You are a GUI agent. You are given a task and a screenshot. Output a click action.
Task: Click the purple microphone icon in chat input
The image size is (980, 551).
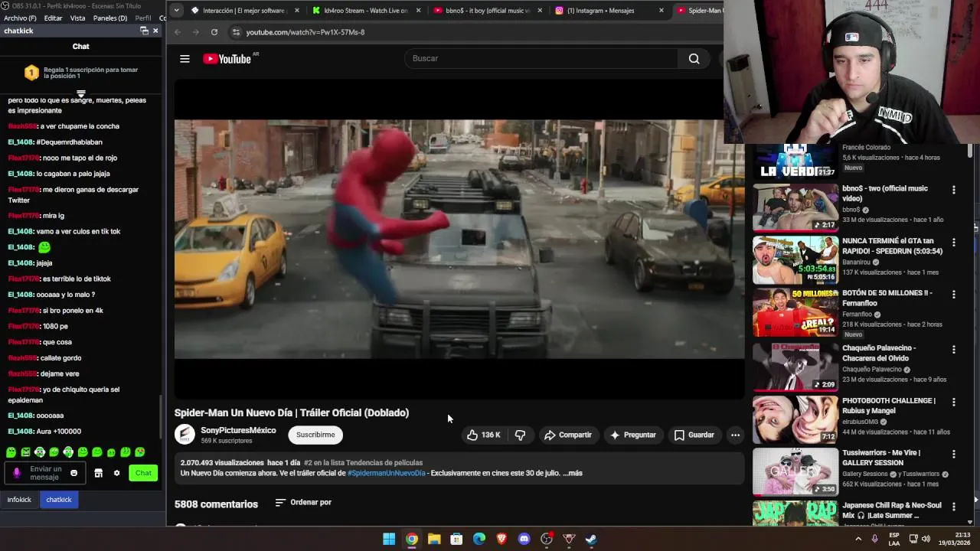17,473
